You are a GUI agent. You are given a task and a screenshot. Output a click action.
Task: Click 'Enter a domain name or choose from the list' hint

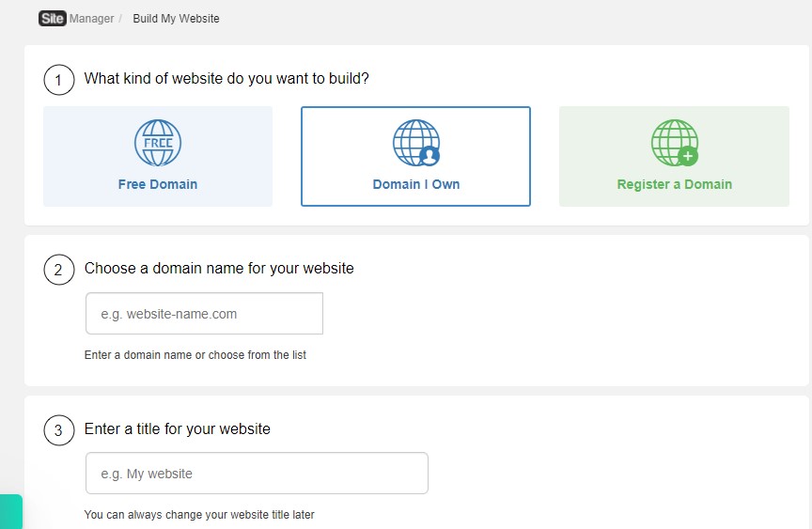(x=195, y=355)
